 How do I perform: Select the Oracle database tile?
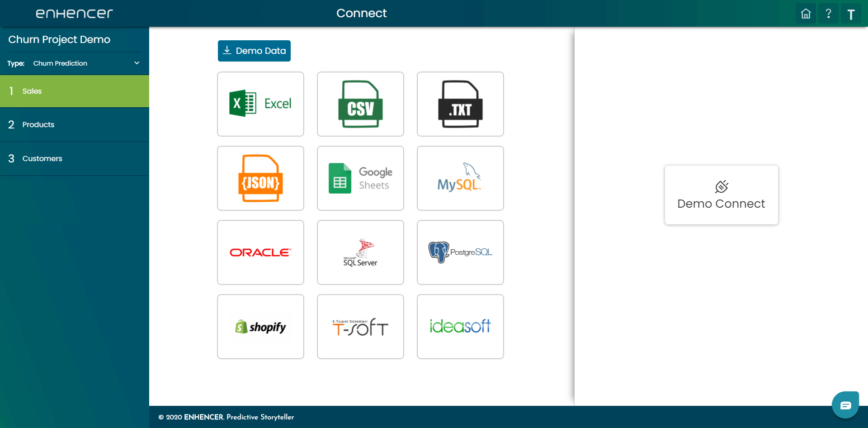[x=260, y=252]
